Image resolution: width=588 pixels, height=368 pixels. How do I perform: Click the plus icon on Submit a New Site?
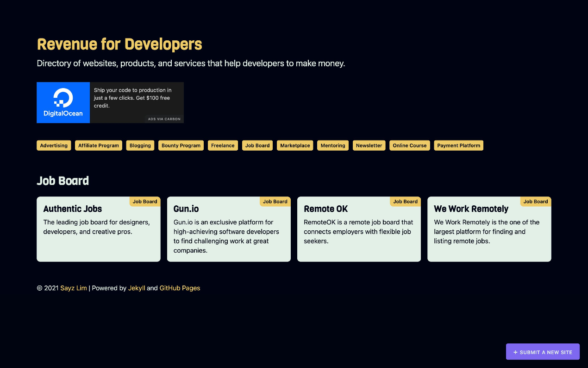[515, 352]
